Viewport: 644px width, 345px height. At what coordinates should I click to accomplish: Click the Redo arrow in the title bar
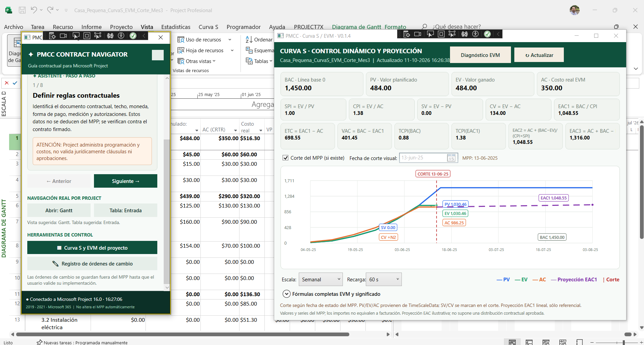(50, 10)
